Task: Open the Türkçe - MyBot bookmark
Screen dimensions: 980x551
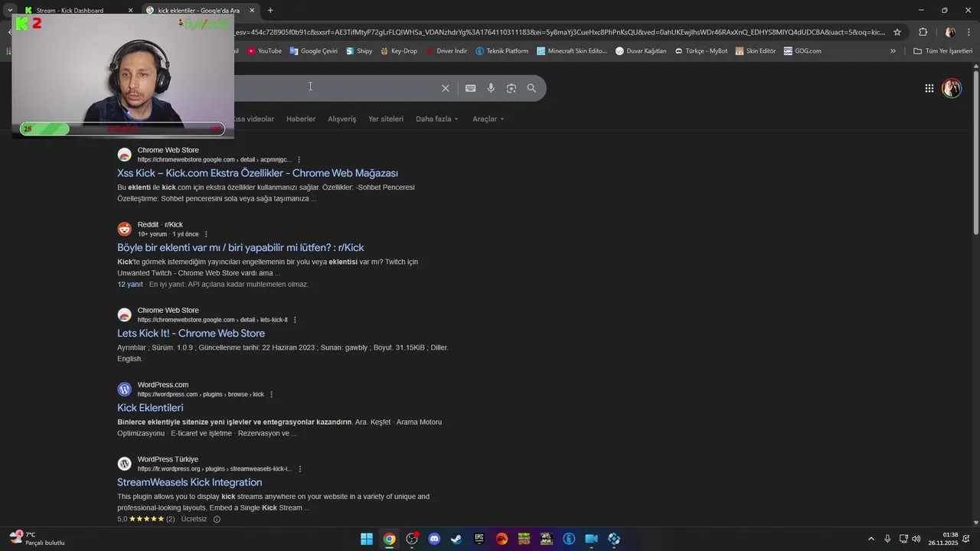Action: [701, 51]
